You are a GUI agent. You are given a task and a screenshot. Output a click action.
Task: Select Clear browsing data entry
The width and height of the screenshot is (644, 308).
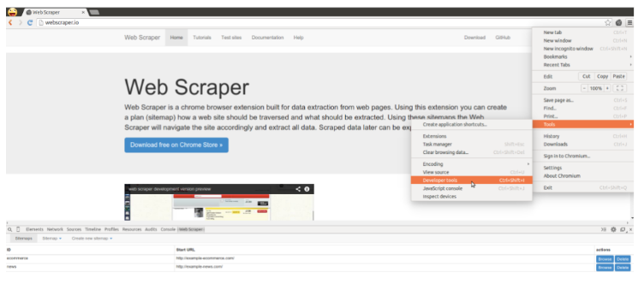coord(472,152)
